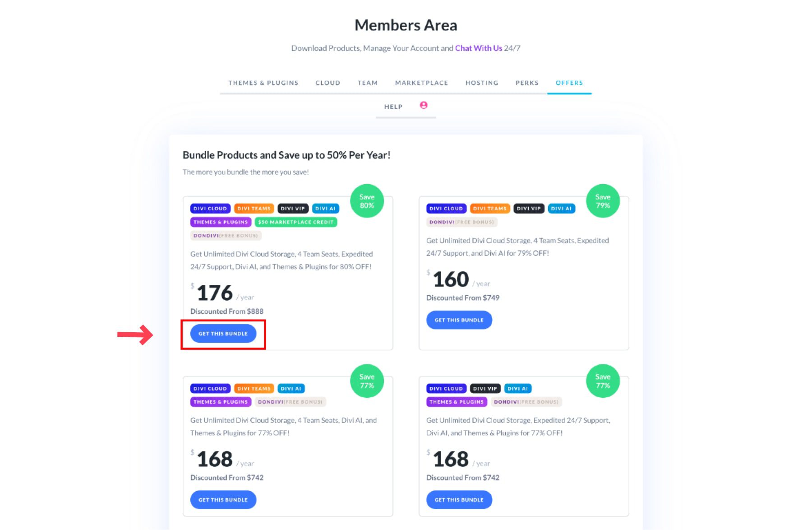The width and height of the screenshot is (812, 530).
Task: Get the $160 per year bundle
Action: click(x=459, y=320)
